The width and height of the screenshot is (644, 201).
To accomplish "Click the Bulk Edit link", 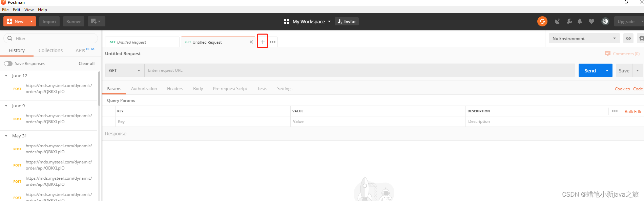I will pyautogui.click(x=633, y=111).
